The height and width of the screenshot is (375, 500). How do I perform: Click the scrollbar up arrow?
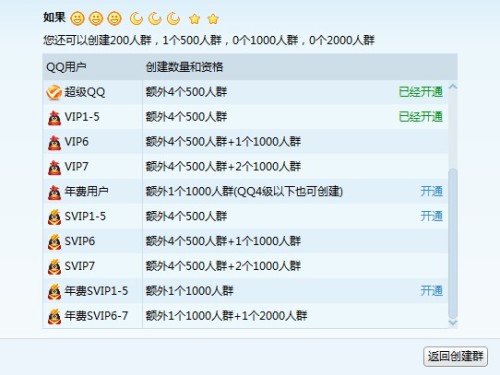tap(453, 87)
